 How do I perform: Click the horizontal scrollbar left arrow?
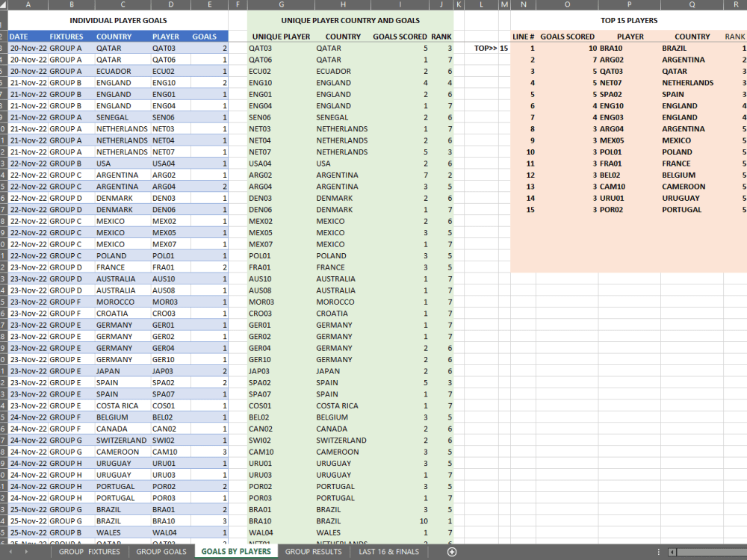point(672,552)
